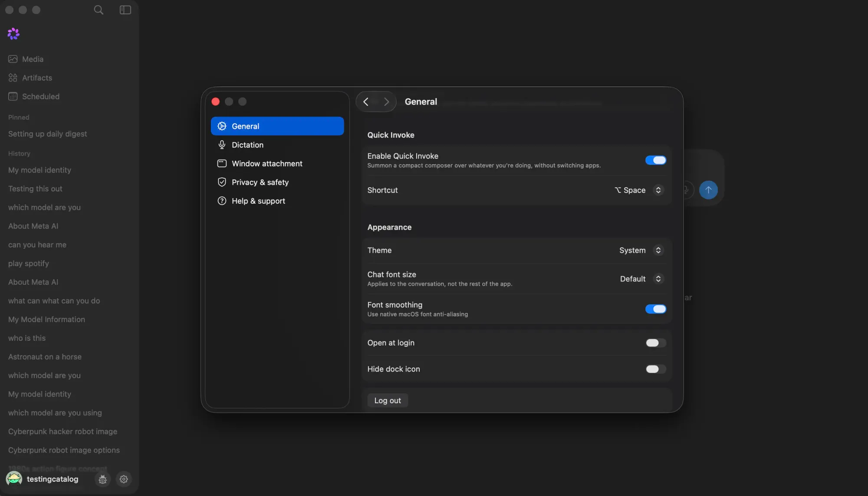This screenshot has height=496, width=868.
Task: Open Window attachment settings
Action: (277, 163)
